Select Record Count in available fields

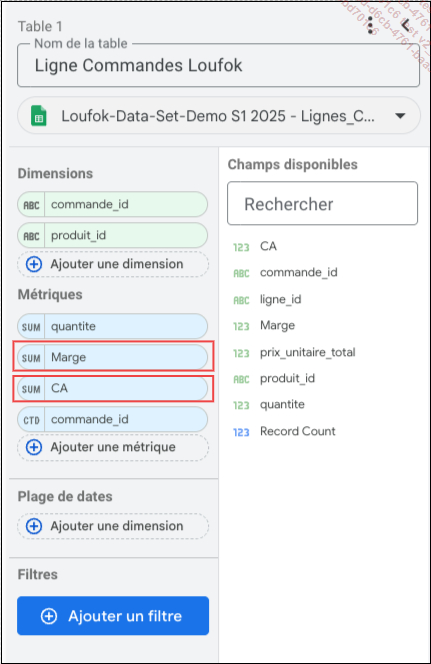point(298,432)
